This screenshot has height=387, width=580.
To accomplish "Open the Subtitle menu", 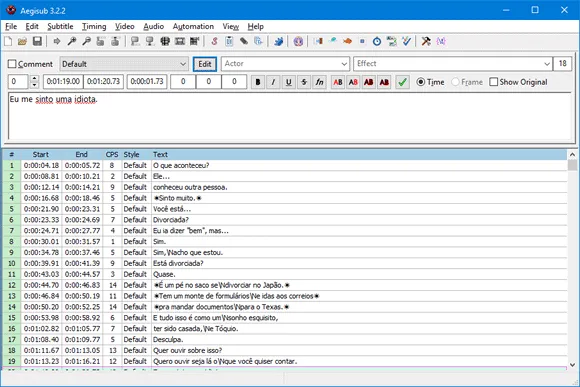I will [x=60, y=26].
